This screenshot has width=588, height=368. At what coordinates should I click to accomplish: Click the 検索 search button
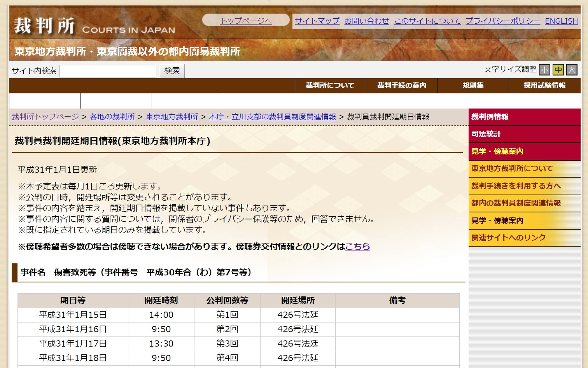coord(172,71)
